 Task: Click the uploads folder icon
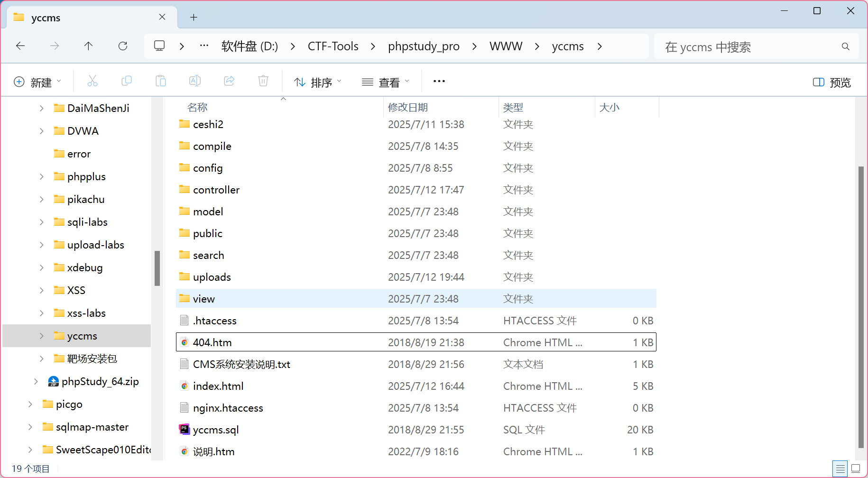coord(185,277)
